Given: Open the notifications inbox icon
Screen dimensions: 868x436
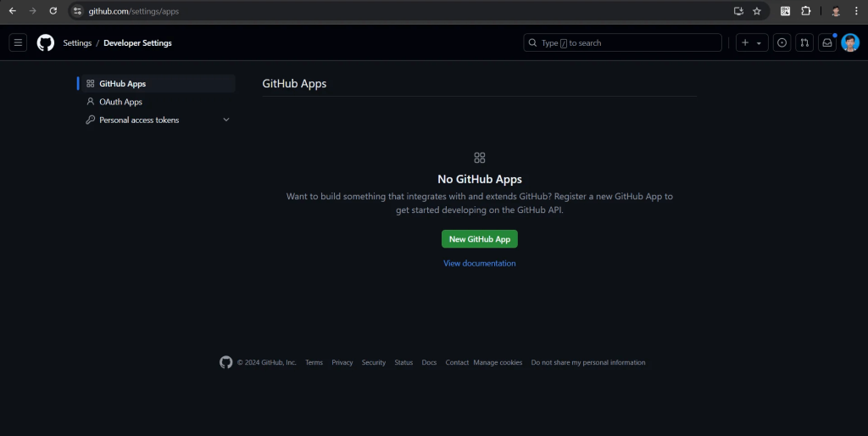Looking at the screenshot, I should coord(827,43).
